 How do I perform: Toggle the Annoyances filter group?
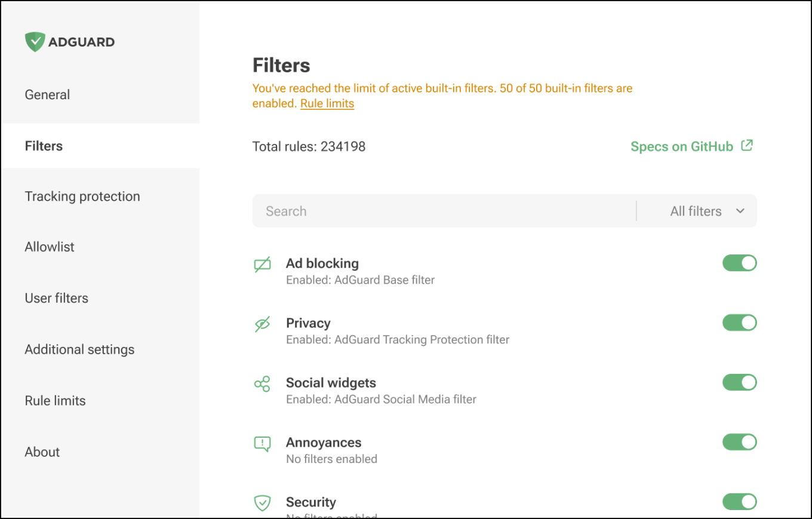(739, 443)
